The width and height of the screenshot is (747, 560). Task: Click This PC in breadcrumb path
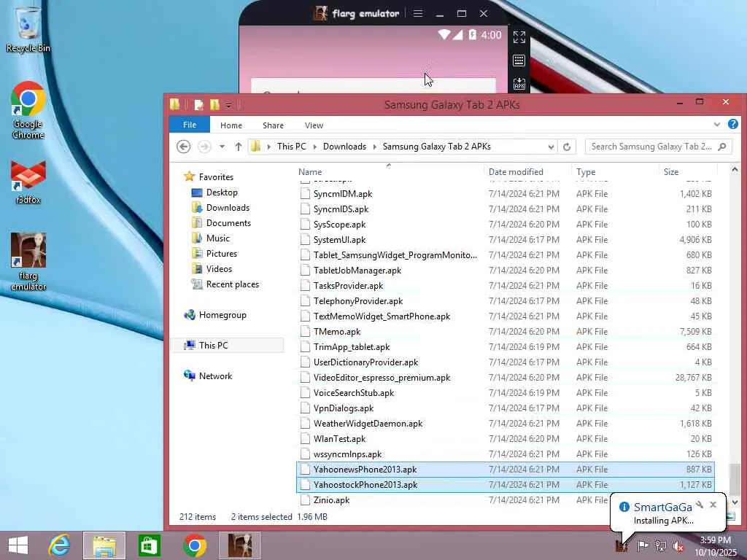tap(292, 147)
